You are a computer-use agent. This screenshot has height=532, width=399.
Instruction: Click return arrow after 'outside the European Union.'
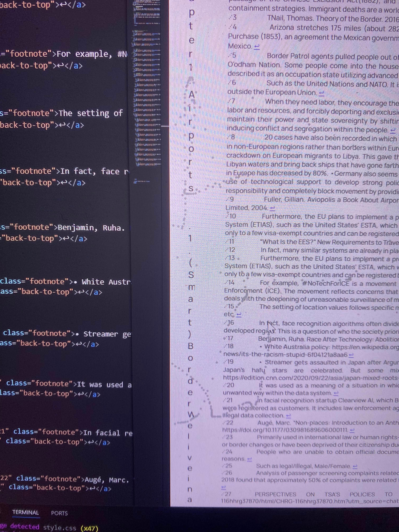point(322,93)
